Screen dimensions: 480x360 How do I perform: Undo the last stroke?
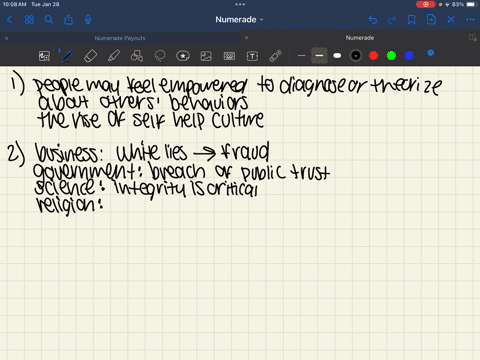coord(373,20)
